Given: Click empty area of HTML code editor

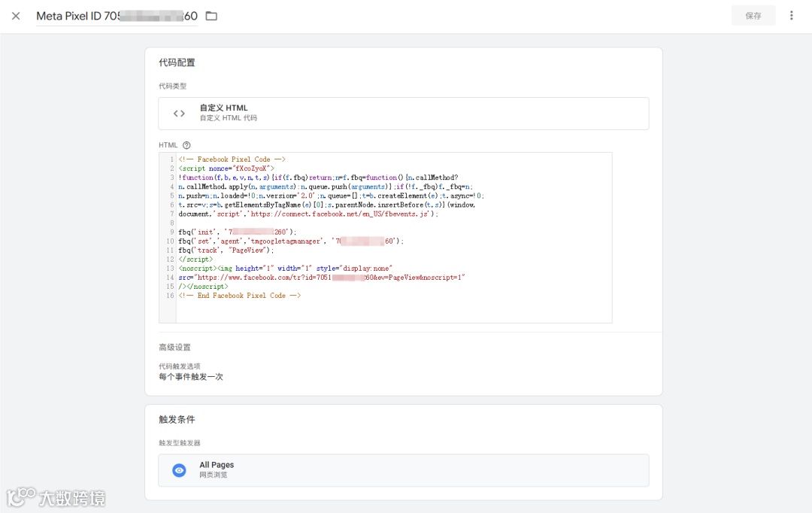Looking at the screenshot, I should [393, 311].
